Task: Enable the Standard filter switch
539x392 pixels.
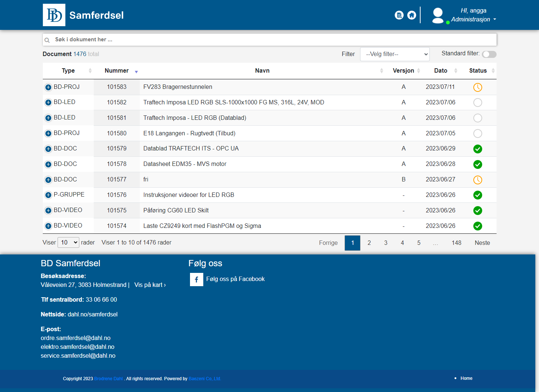Action: [489, 54]
